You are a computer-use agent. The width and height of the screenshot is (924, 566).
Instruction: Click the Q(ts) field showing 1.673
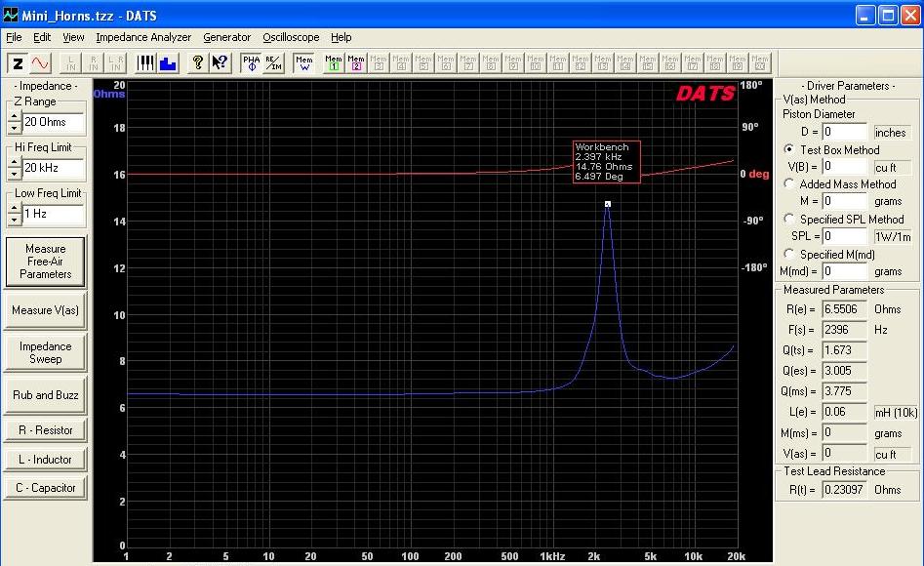tap(845, 350)
